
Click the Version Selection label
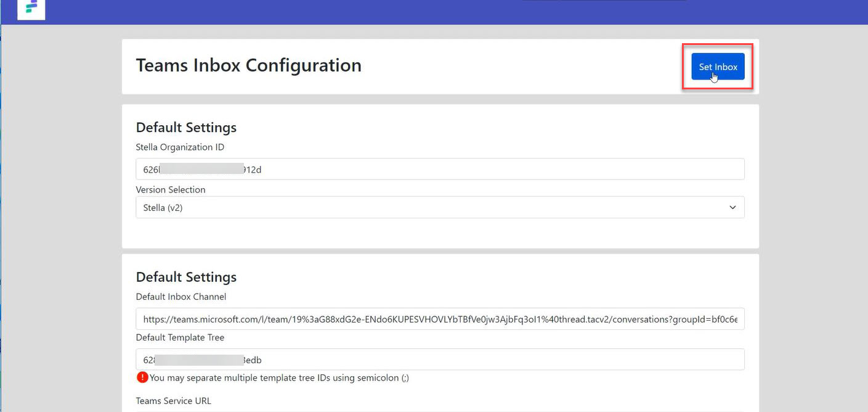click(171, 190)
